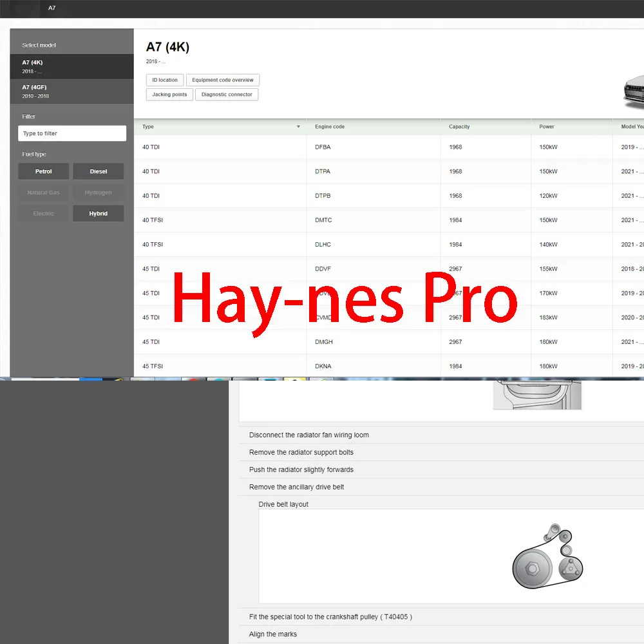Sort by Capacity column header
This screenshot has height=644, width=644.
[x=459, y=126]
